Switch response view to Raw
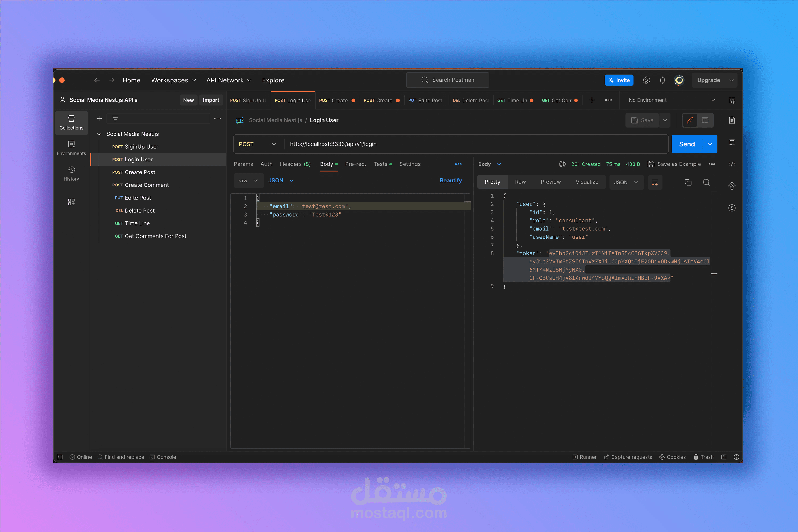 [x=520, y=182]
